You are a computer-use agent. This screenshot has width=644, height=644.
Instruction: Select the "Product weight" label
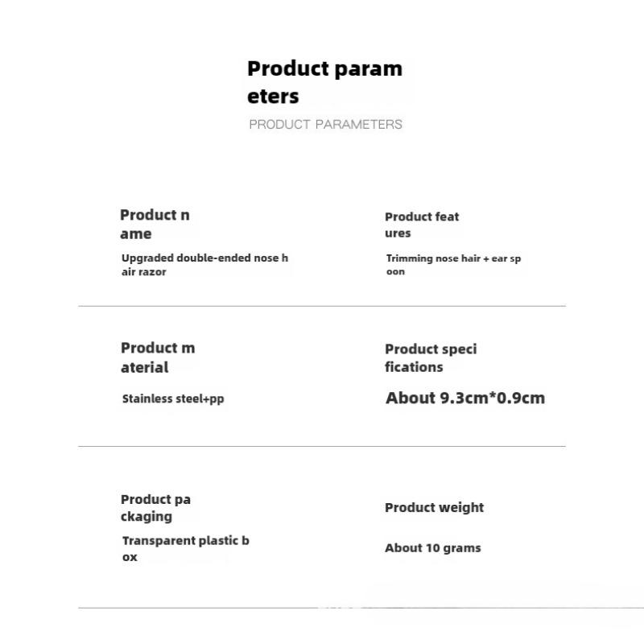click(434, 507)
